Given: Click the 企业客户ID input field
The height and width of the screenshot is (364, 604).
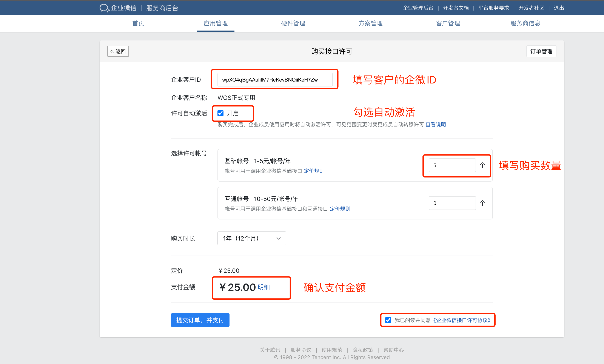Looking at the screenshot, I should (275, 80).
